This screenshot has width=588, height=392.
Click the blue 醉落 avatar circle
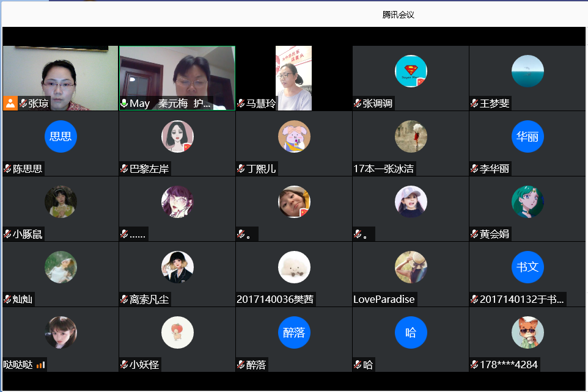click(x=294, y=333)
